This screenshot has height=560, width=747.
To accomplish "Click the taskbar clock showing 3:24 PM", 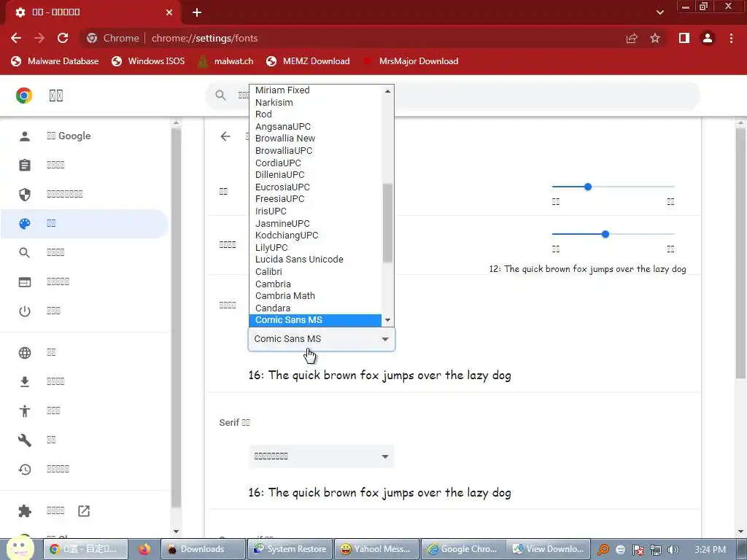I will [x=710, y=550].
